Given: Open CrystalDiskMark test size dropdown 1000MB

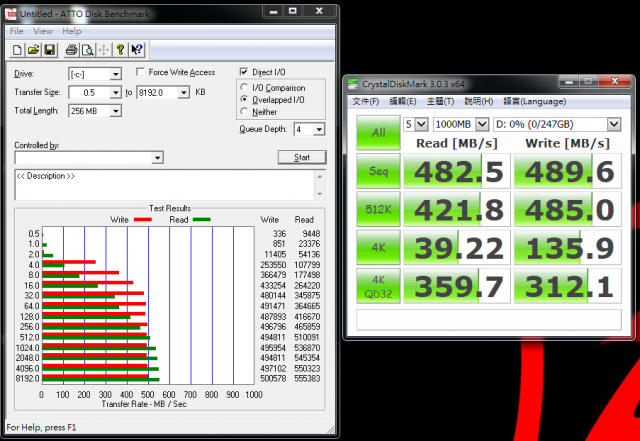Looking at the screenshot, I should point(482,124).
